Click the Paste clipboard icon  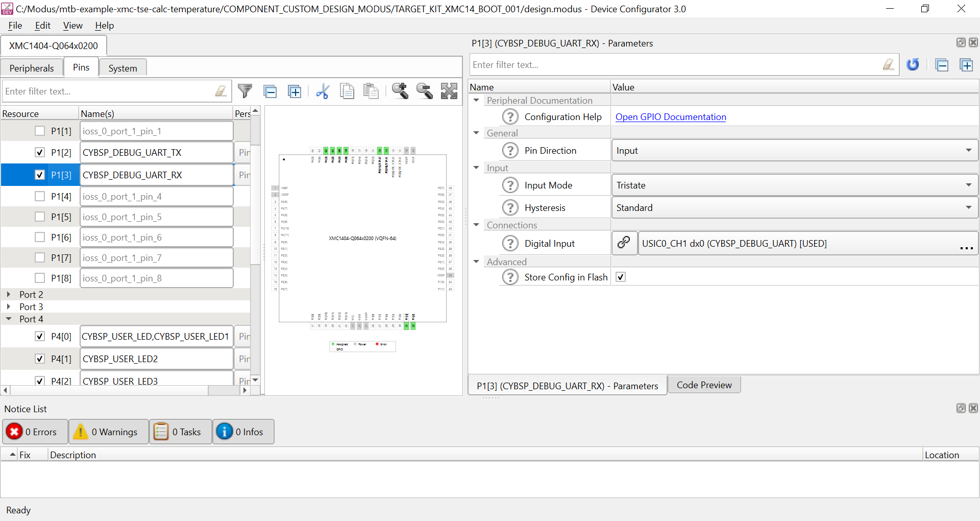(371, 91)
